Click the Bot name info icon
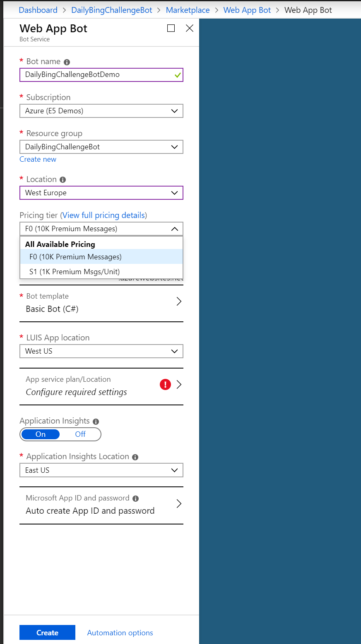The width and height of the screenshot is (361, 644). tap(67, 62)
